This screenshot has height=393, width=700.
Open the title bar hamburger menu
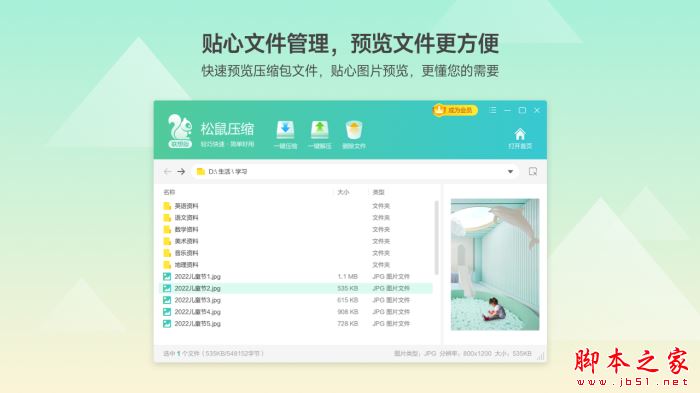point(492,110)
